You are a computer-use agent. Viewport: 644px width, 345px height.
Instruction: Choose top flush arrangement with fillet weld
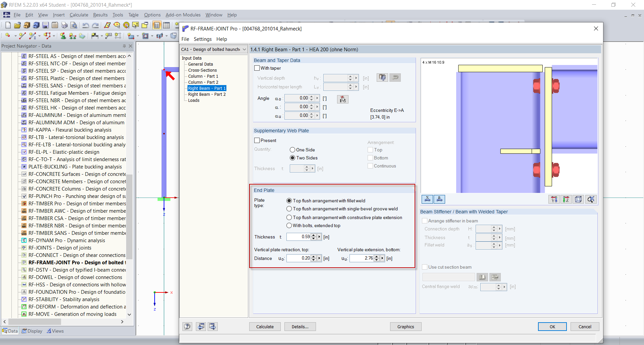289,201
